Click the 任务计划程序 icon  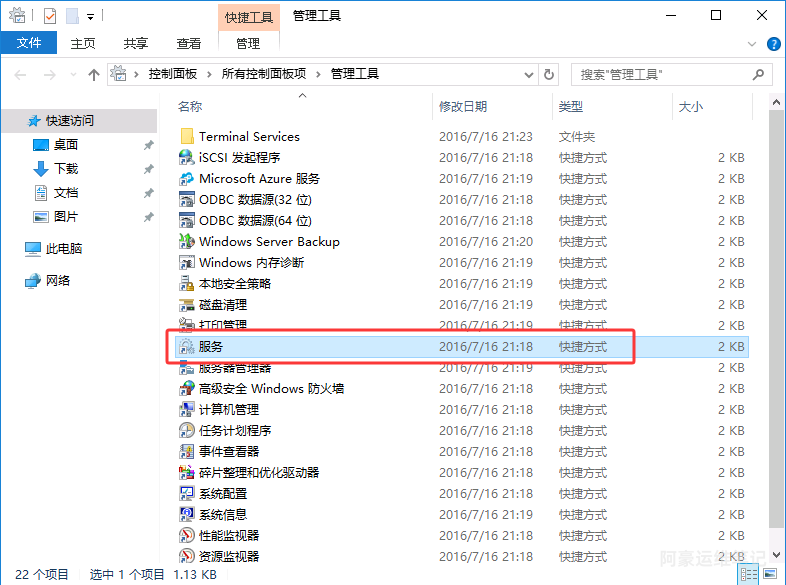pyautogui.click(x=187, y=430)
